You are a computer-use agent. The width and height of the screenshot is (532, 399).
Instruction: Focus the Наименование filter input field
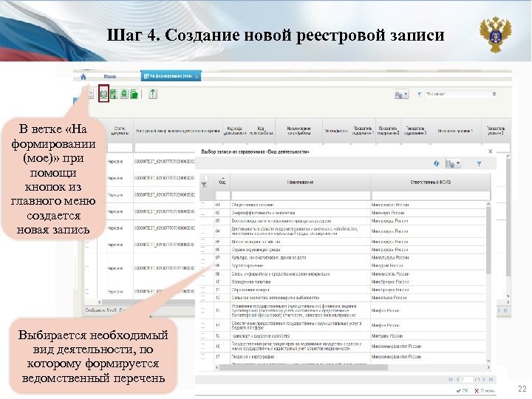point(301,195)
